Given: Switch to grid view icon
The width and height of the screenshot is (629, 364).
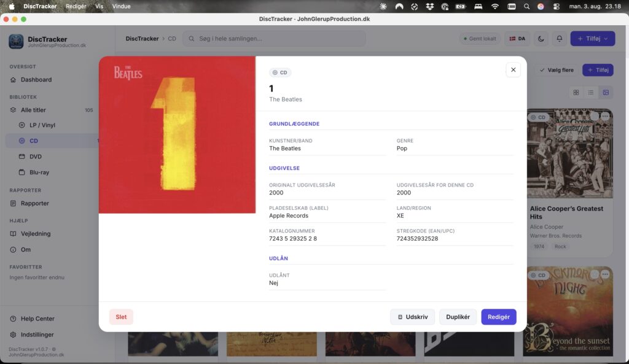Looking at the screenshot, I should point(576,93).
